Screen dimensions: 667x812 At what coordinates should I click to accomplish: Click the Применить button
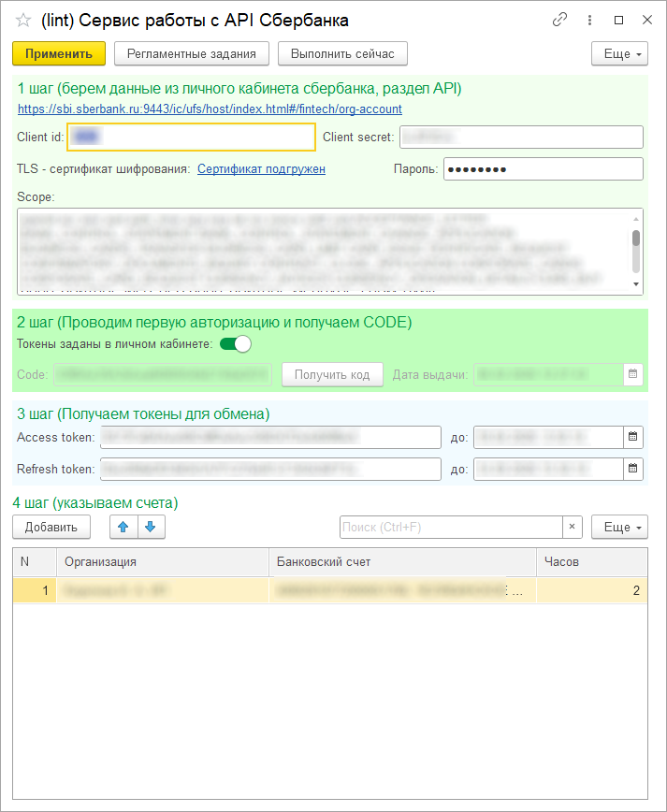59,53
